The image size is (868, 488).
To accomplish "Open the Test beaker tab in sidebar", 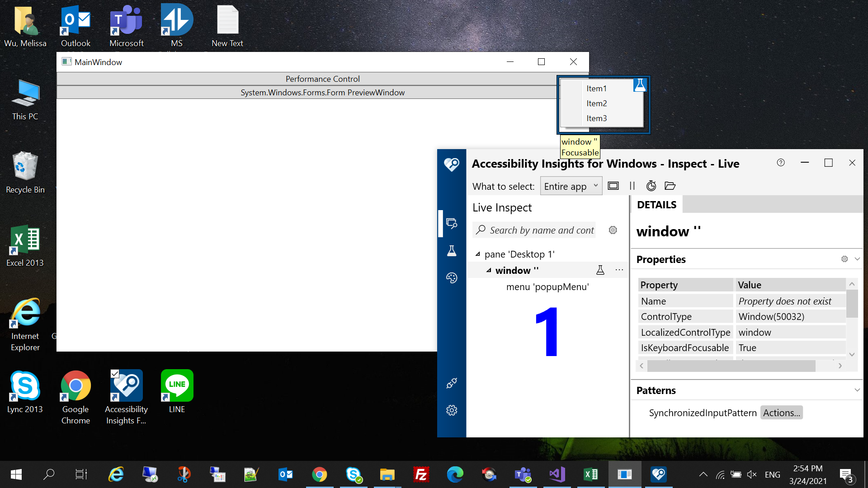I will (452, 251).
